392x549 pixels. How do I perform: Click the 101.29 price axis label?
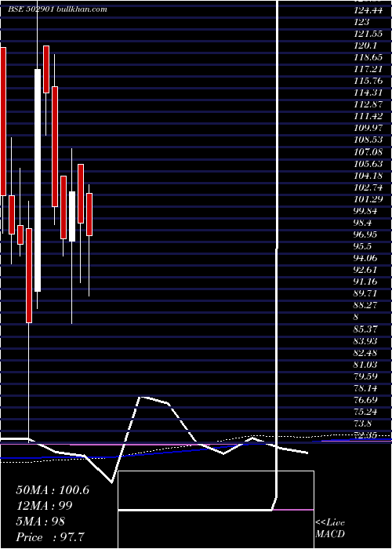(368, 199)
